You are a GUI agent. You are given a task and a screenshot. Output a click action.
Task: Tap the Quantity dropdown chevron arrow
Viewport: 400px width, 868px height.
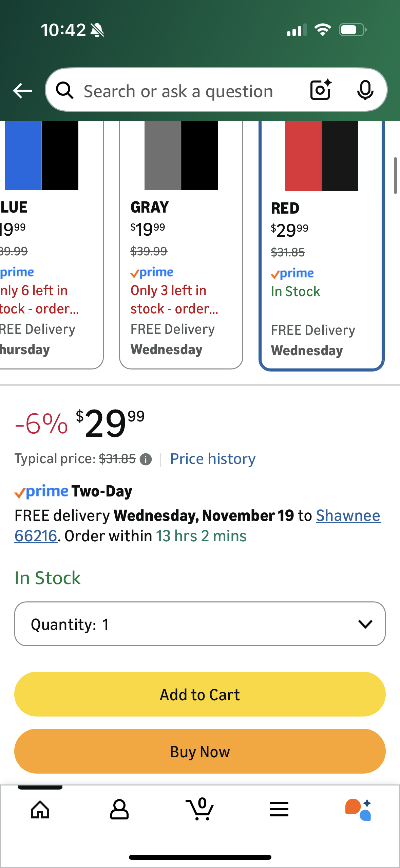pyautogui.click(x=365, y=624)
